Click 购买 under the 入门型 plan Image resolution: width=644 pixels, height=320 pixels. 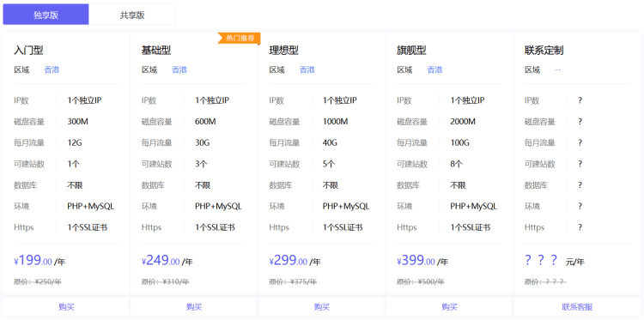tap(66, 307)
